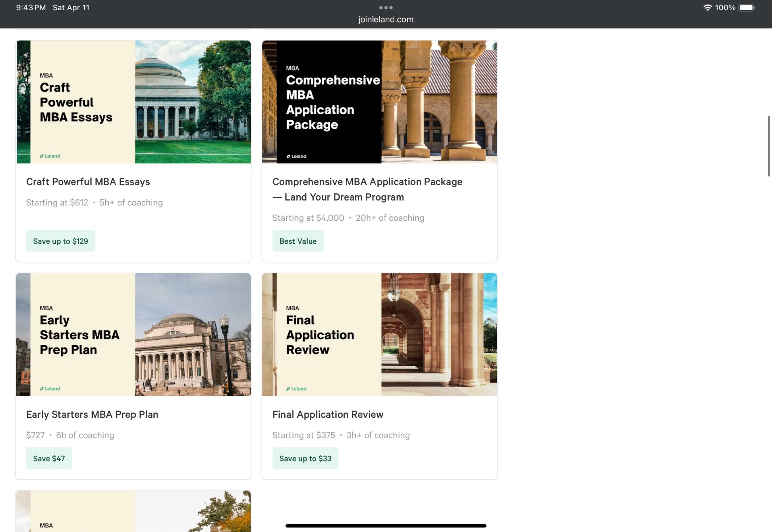This screenshot has height=532, width=772.
Task: Click the 'Craft Powerful MBA Essays' title link
Action: coord(88,182)
